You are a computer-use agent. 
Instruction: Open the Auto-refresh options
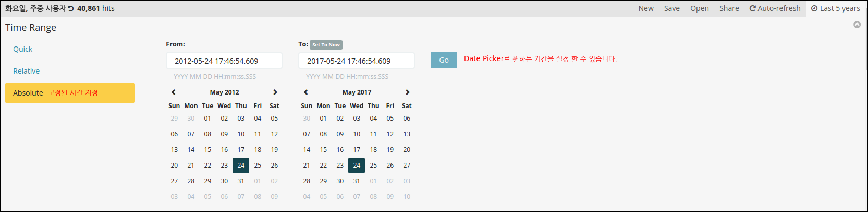point(775,8)
